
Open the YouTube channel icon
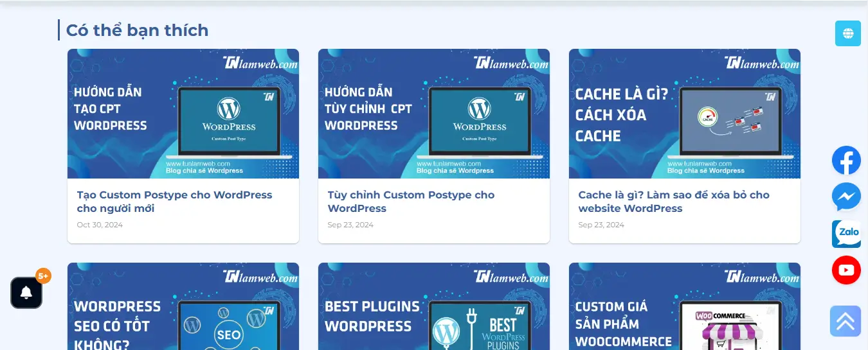(x=846, y=270)
